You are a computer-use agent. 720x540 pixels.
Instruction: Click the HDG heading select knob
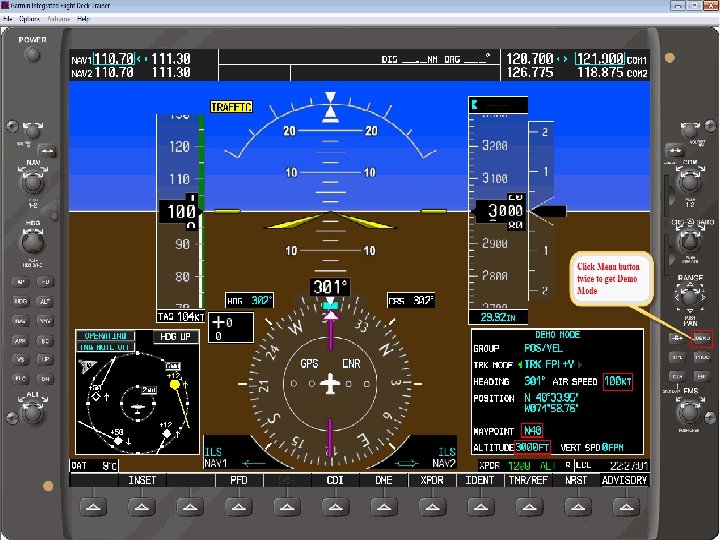[32, 242]
